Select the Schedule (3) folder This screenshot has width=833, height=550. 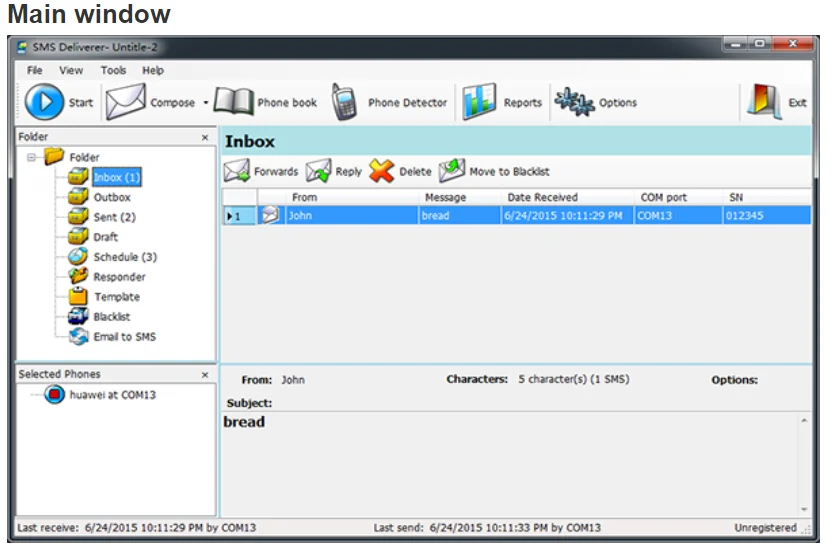[125, 257]
